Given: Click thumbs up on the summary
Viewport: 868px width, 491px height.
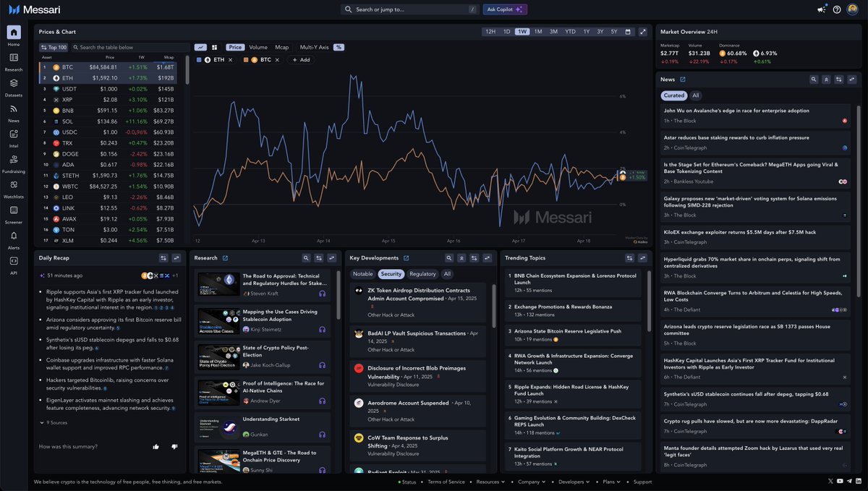Looking at the screenshot, I should pyautogui.click(x=156, y=446).
